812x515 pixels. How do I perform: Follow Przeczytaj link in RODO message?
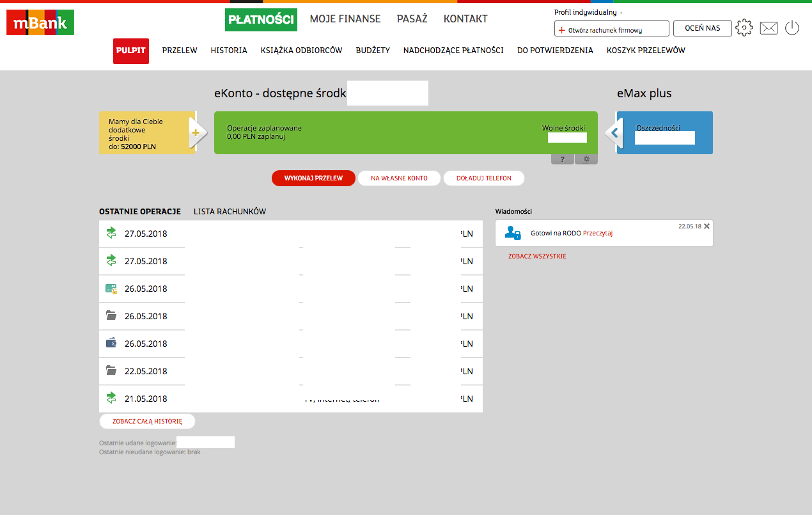[x=598, y=234]
